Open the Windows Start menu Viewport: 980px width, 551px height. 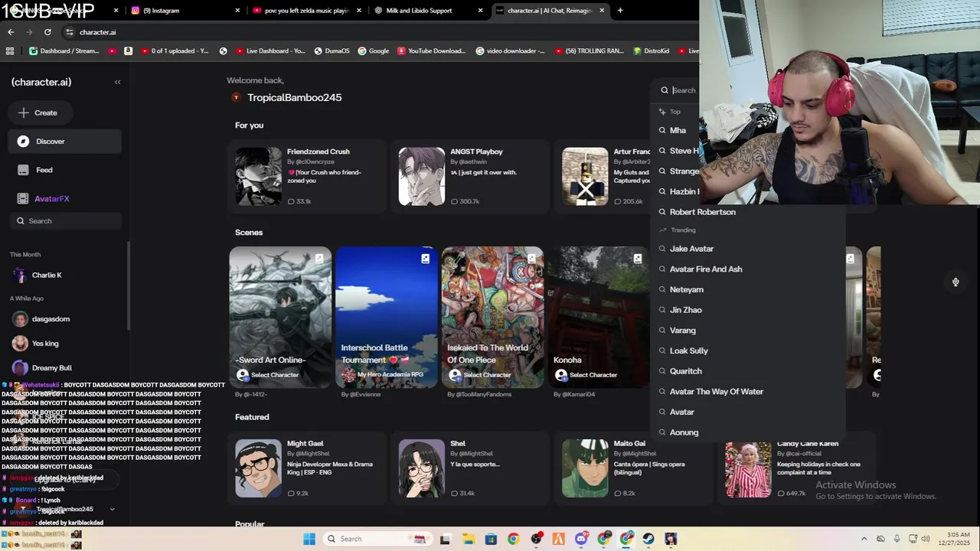click(309, 539)
